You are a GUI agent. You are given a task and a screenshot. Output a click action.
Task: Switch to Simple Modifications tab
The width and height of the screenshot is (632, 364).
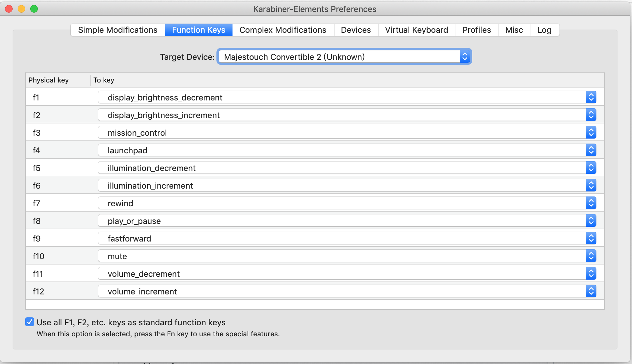coord(118,30)
